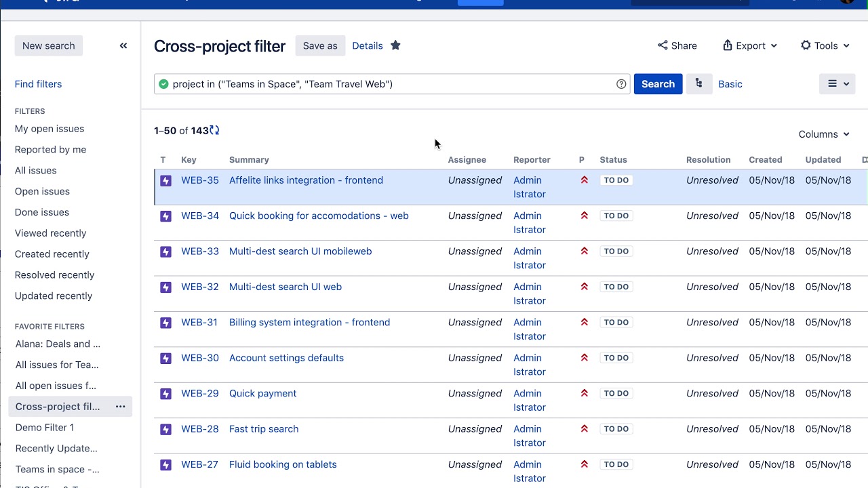This screenshot has height=488, width=868.
Task: Click the epic type icon for WEB-32
Action: point(165,287)
